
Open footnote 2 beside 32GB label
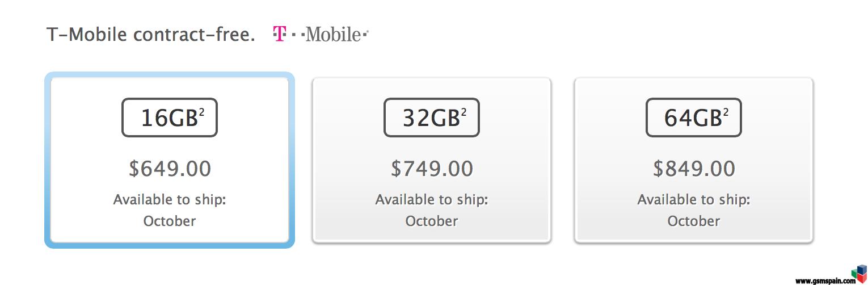click(x=464, y=111)
